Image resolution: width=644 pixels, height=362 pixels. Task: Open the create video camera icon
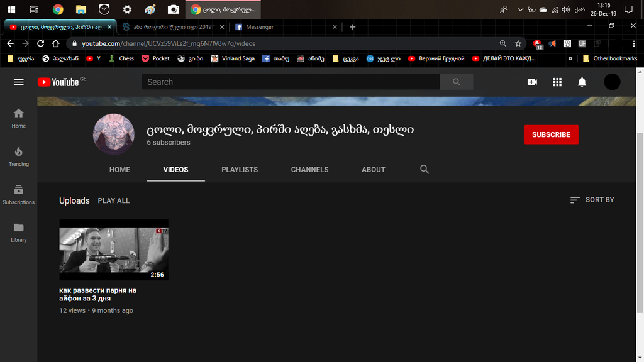click(x=532, y=82)
